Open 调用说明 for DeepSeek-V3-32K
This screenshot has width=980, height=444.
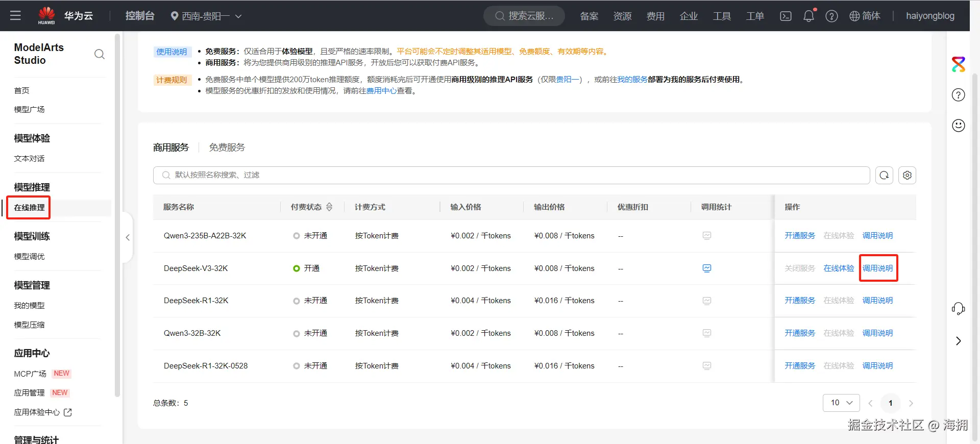coord(877,268)
